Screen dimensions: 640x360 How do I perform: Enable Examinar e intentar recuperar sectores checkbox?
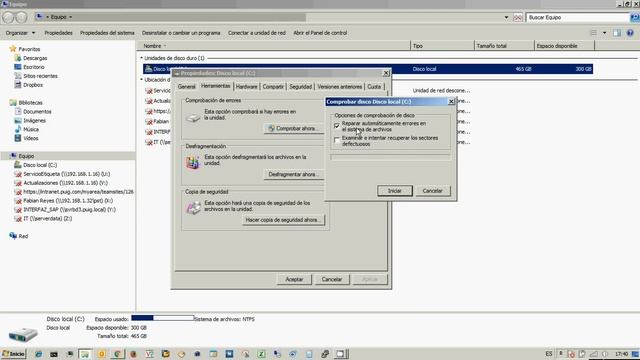(337, 141)
